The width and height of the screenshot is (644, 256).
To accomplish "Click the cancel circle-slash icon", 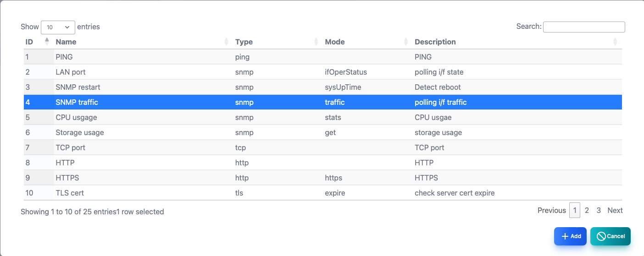I will (x=601, y=236).
